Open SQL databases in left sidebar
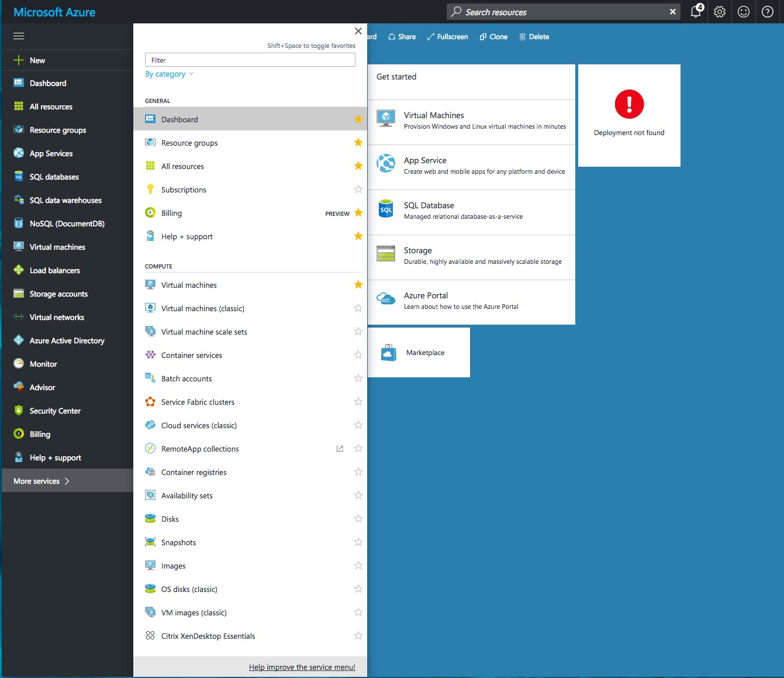784x678 pixels. tap(54, 177)
